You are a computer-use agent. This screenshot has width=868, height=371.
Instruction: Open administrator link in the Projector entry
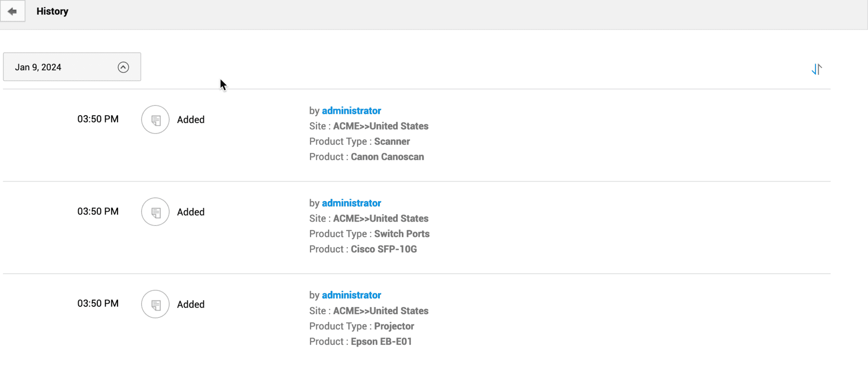(351, 295)
